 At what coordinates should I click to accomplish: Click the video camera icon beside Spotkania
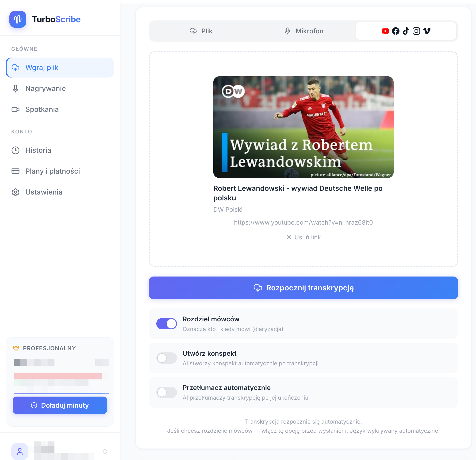click(15, 109)
